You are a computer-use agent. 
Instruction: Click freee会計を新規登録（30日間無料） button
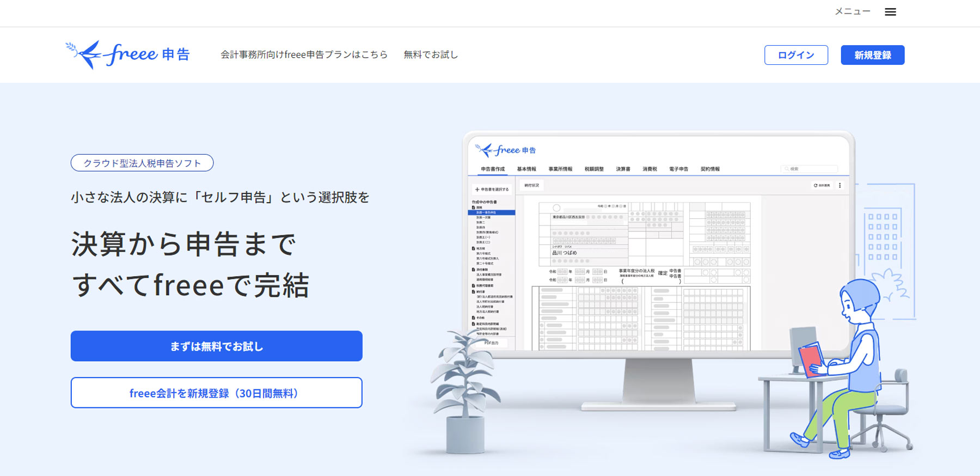tap(216, 393)
